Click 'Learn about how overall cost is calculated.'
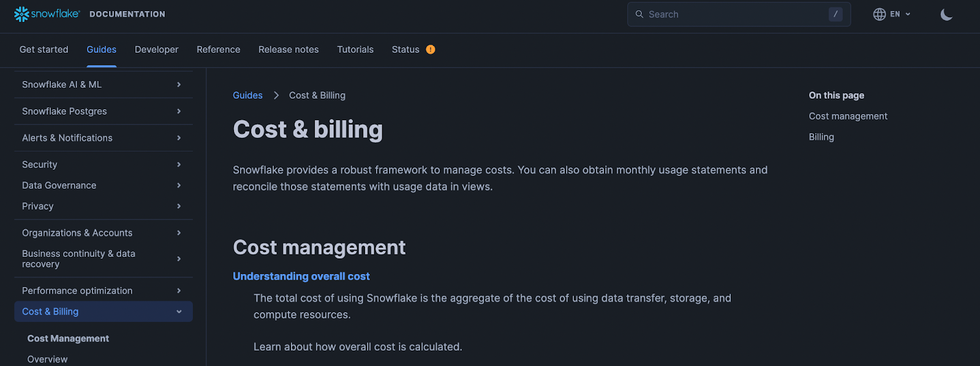The image size is (980, 366). 358,347
